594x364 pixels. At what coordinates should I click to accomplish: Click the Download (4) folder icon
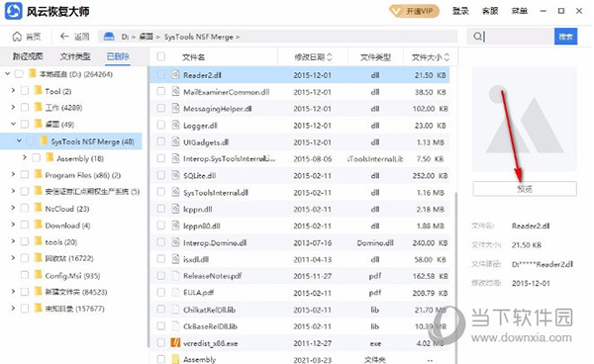pyautogui.click(x=38, y=225)
